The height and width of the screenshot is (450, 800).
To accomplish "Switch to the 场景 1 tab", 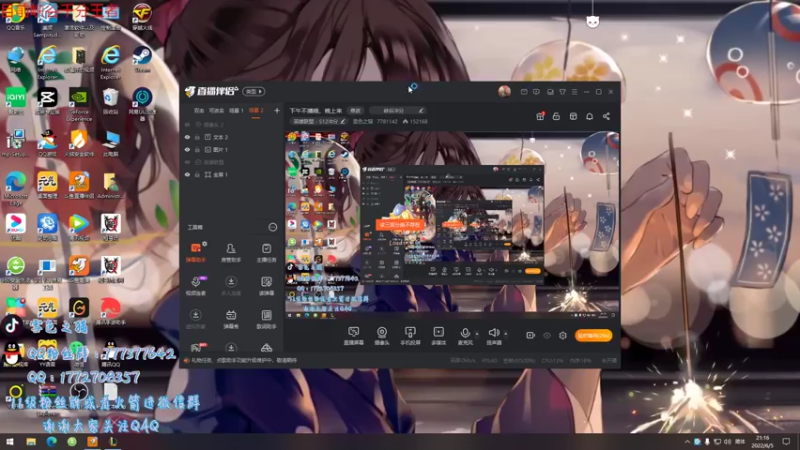I will point(236,110).
